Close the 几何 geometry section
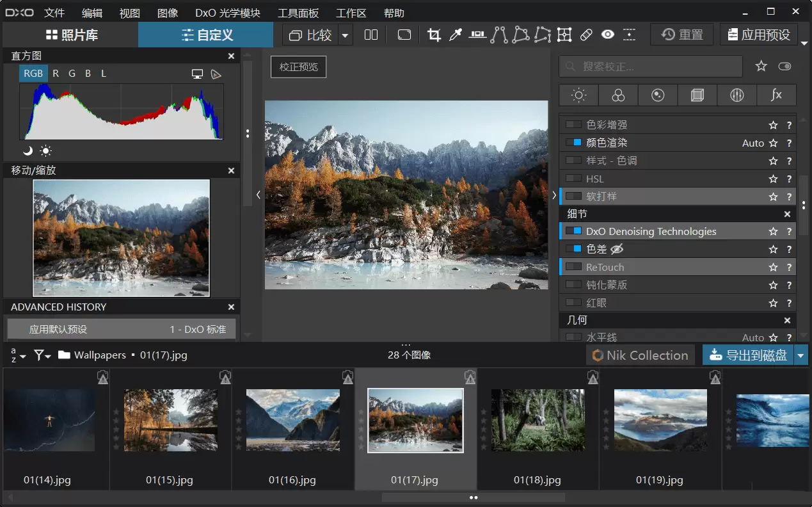 [788, 320]
